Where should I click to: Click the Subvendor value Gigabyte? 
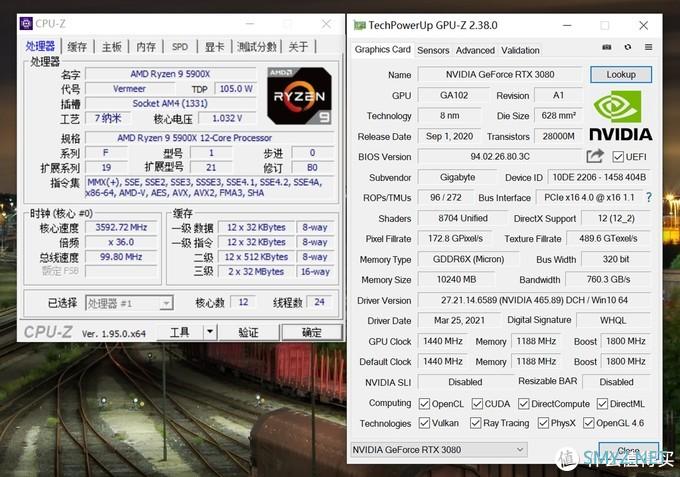pyautogui.click(x=458, y=177)
